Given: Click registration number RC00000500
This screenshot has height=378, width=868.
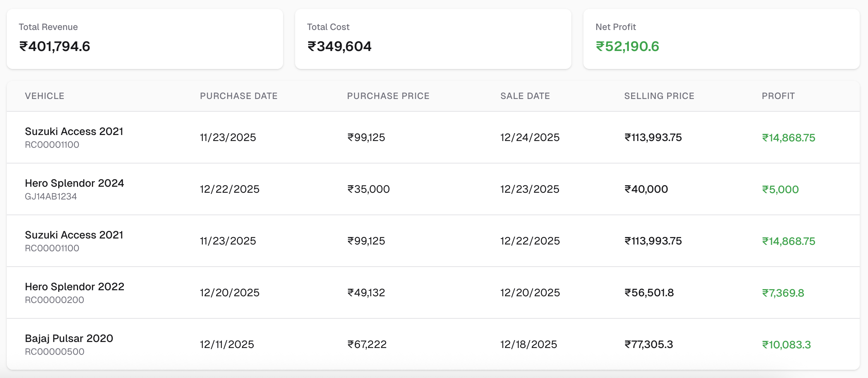Looking at the screenshot, I should pyautogui.click(x=54, y=352).
